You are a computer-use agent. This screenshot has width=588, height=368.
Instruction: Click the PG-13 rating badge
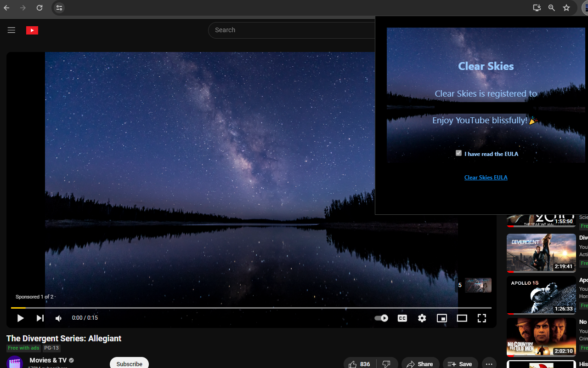(51, 348)
